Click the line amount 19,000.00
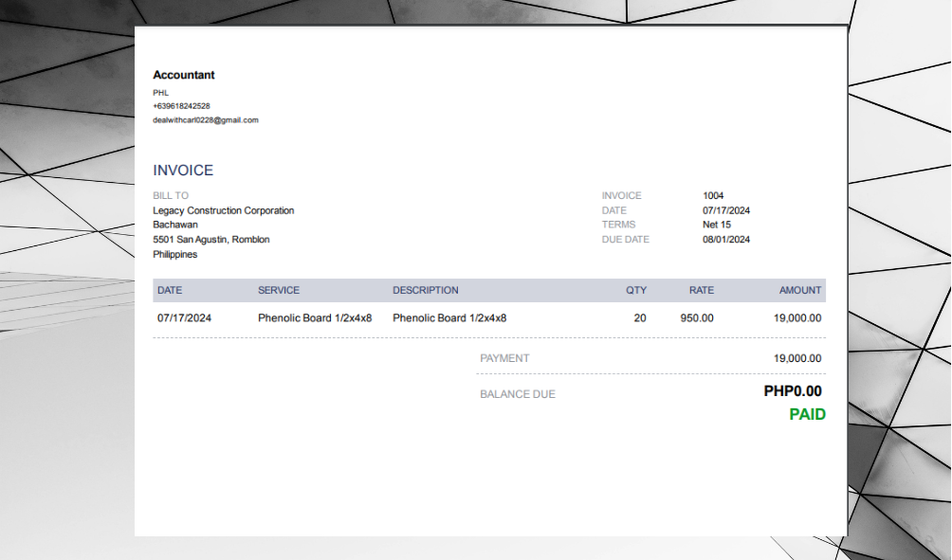Screen dimensions: 952x560 point(797,318)
